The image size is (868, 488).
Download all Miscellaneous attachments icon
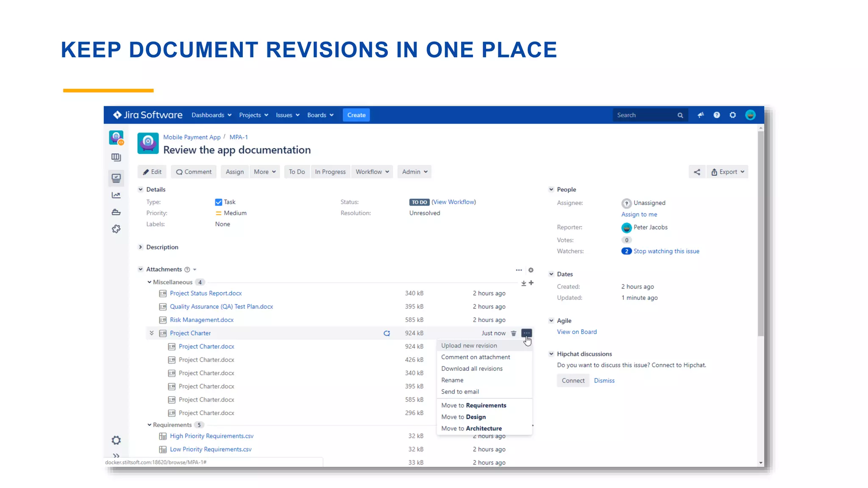[524, 283]
